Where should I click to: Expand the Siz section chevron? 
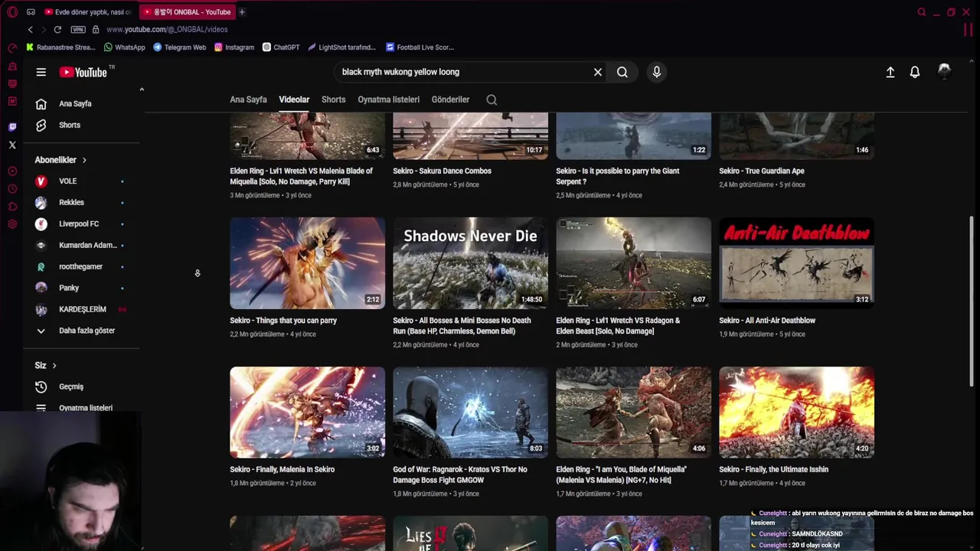54,366
